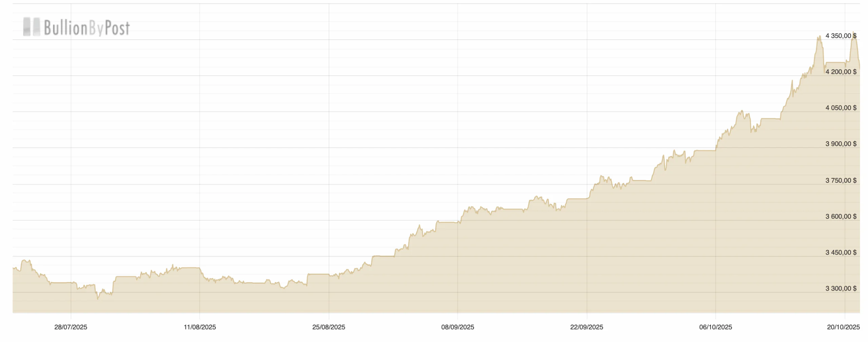The width and height of the screenshot is (868, 342).
Task: Select the 06/10/2025 axis date
Action: point(715,327)
